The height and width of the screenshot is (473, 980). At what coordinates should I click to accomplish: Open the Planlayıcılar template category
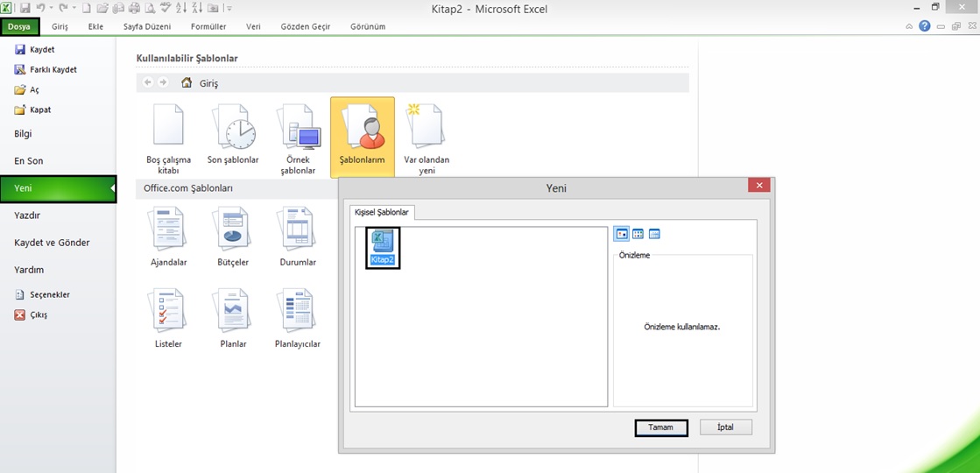[298, 319]
